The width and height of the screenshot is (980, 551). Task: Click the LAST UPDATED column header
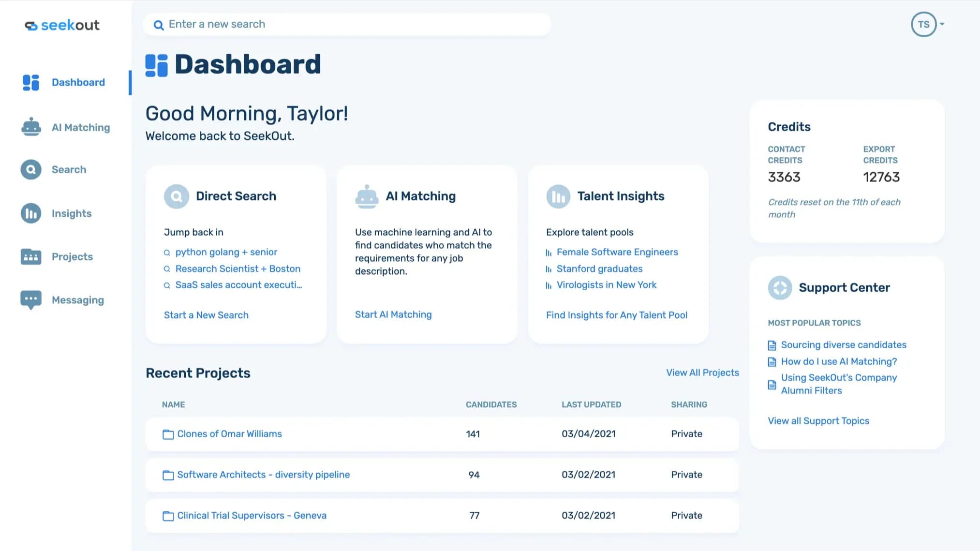[591, 404]
